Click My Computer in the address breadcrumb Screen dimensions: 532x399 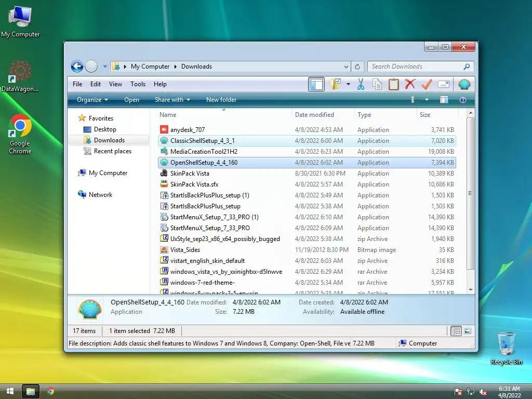pos(150,66)
